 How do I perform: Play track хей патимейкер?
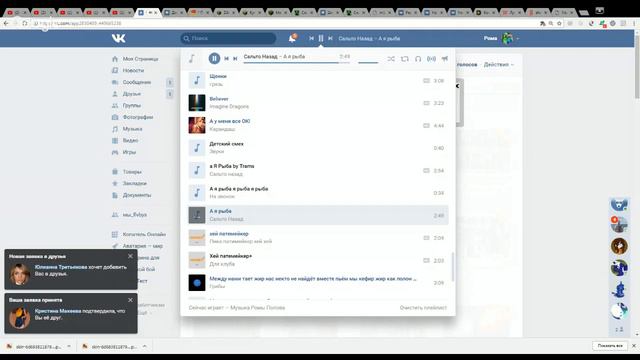click(x=318, y=238)
